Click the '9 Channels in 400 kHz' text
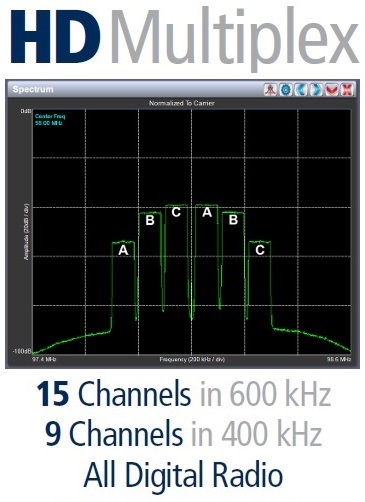 tap(183, 433)
